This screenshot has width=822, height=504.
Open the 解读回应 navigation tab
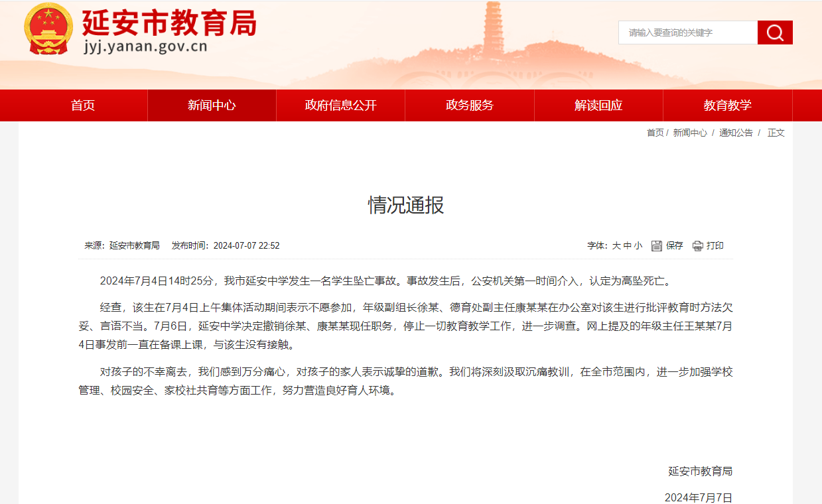click(x=598, y=105)
